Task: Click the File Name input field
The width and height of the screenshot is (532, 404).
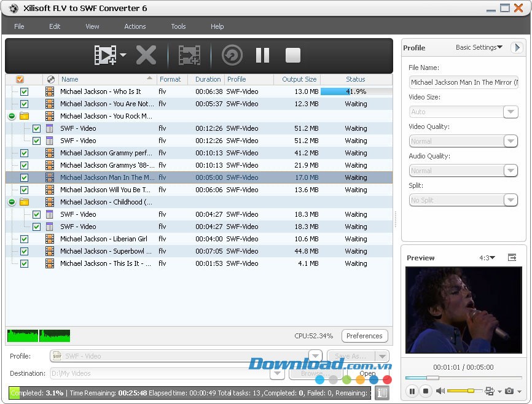Action: click(464, 82)
